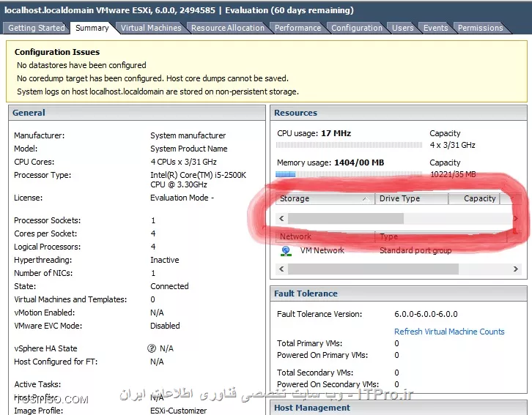
Task: Click the '6.0.0-6.0.0-6.0.0' version value
Action: click(x=426, y=314)
